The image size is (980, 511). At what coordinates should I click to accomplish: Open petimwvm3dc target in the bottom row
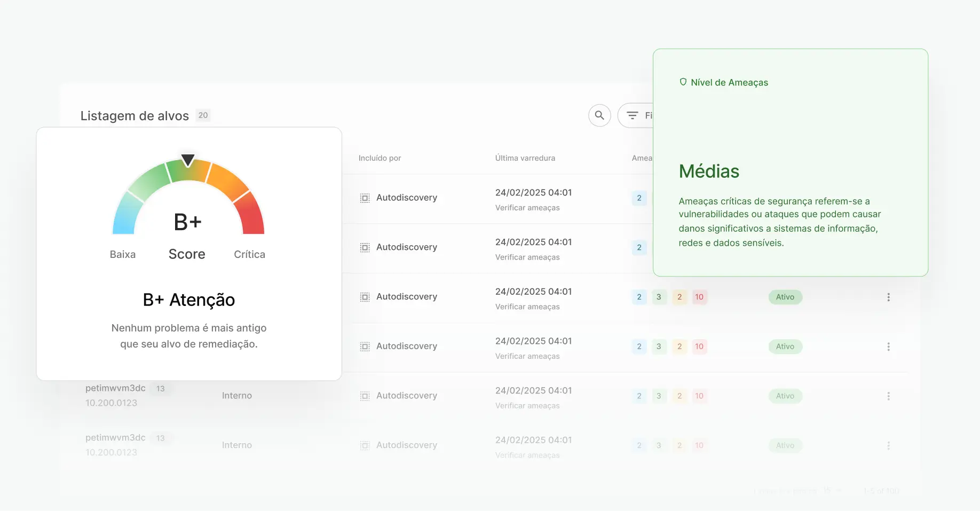tap(115, 438)
